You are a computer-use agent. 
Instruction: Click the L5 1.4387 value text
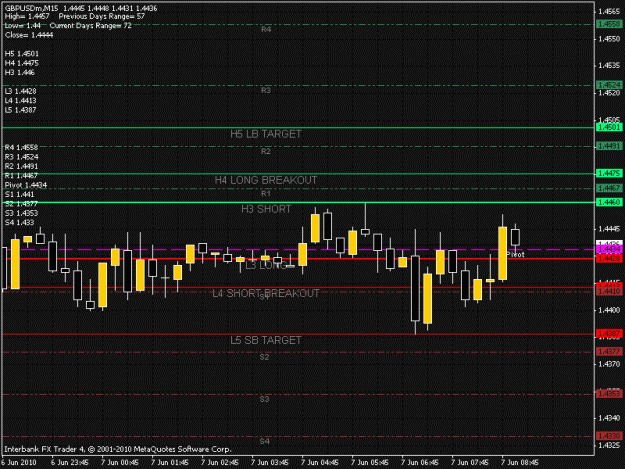[21, 110]
